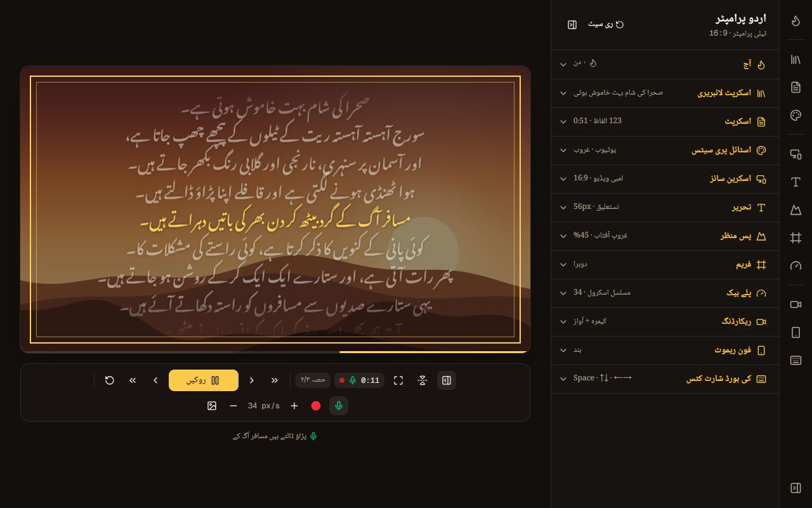Screen dimensions: 812x508
Task: Open playback speed gauge icon in right rail
Action: pyautogui.click(x=796, y=265)
